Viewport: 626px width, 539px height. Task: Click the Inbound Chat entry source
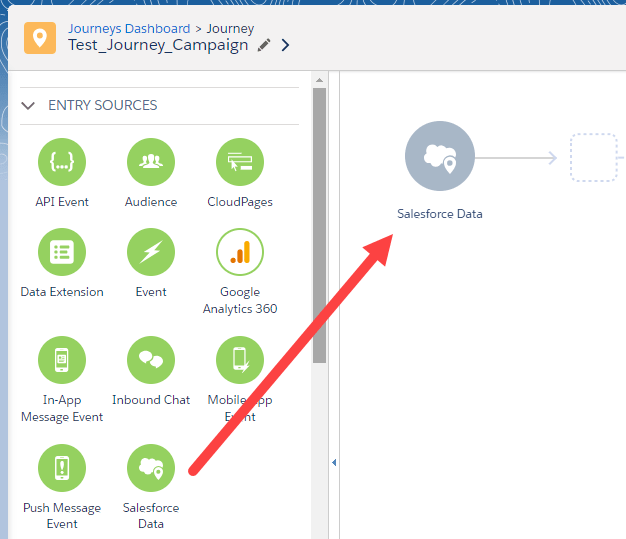click(x=151, y=360)
